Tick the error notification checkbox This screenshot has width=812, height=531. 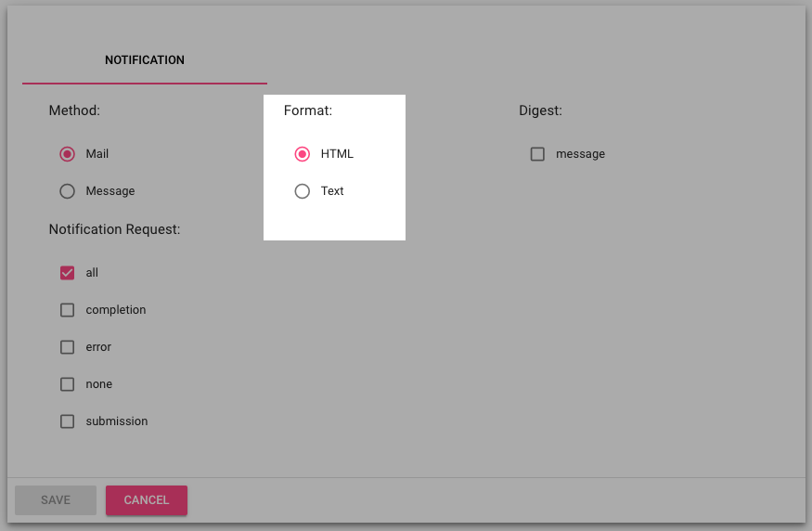tap(67, 347)
